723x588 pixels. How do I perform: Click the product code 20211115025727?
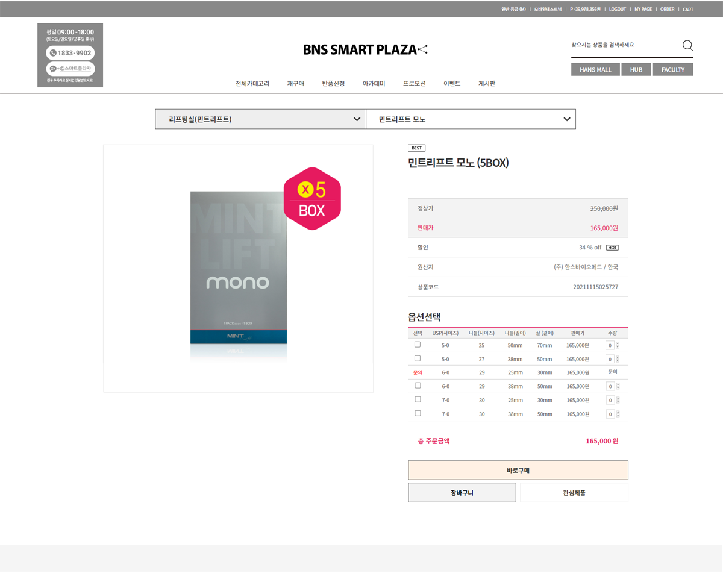596,287
